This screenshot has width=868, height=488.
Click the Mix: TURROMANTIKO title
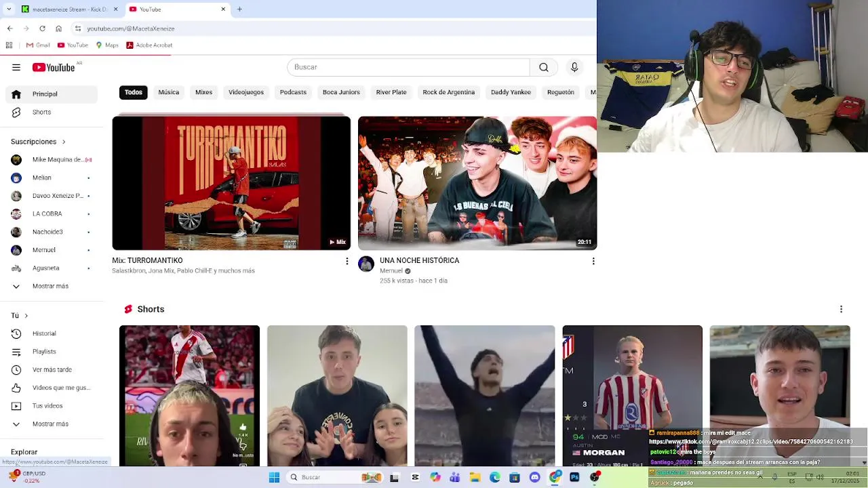(x=147, y=260)
